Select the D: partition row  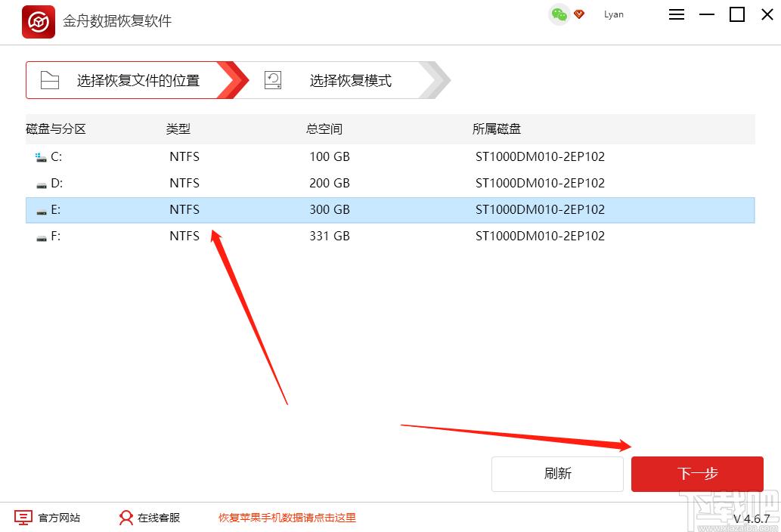390,183
